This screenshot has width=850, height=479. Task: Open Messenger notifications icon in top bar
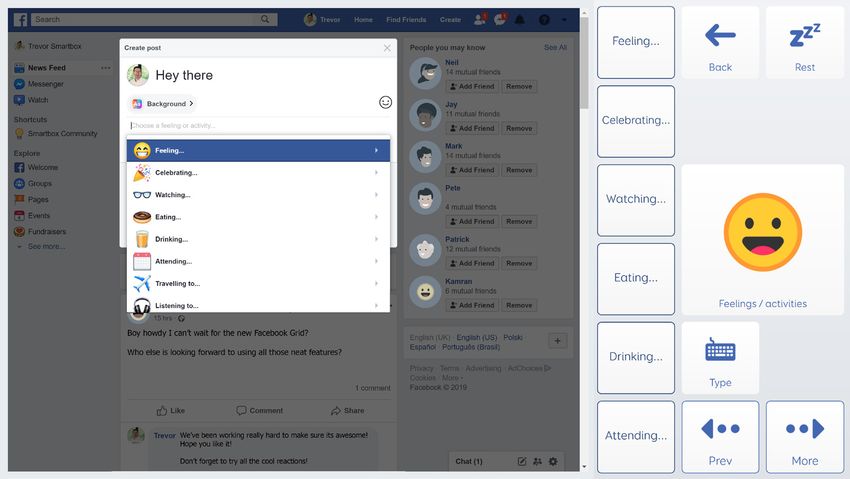click(500, 20)
